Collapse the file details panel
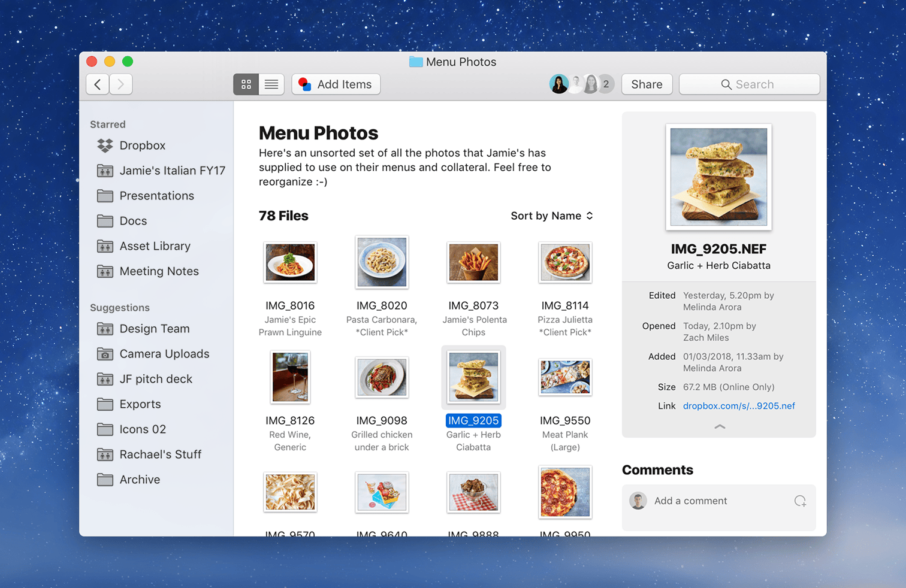The height and width of the screenshot is (588, 906). pyautogui.click(x=720, y=426)
